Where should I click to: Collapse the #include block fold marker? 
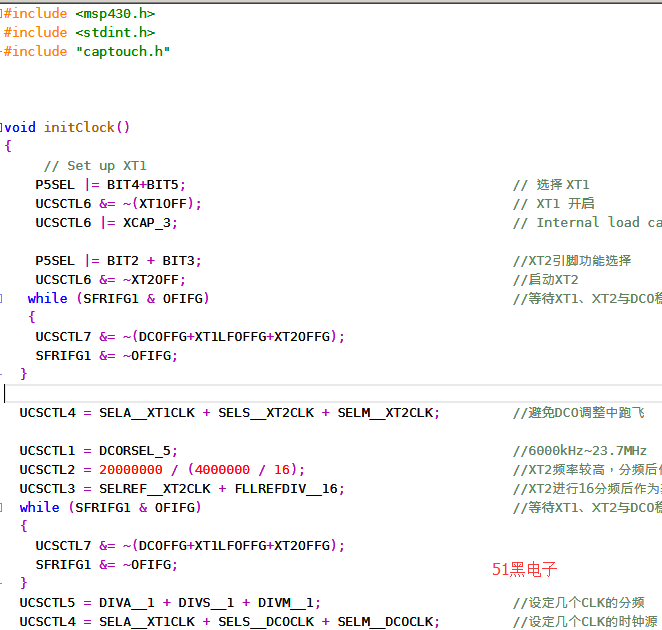coord(1,14)
